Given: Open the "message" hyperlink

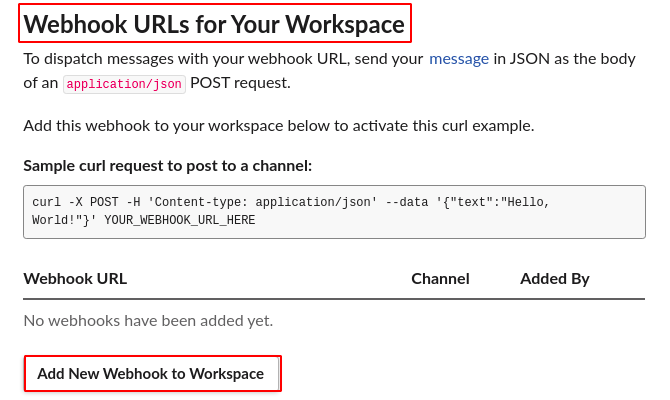Looking at the screenshot, I should (459, 59).
